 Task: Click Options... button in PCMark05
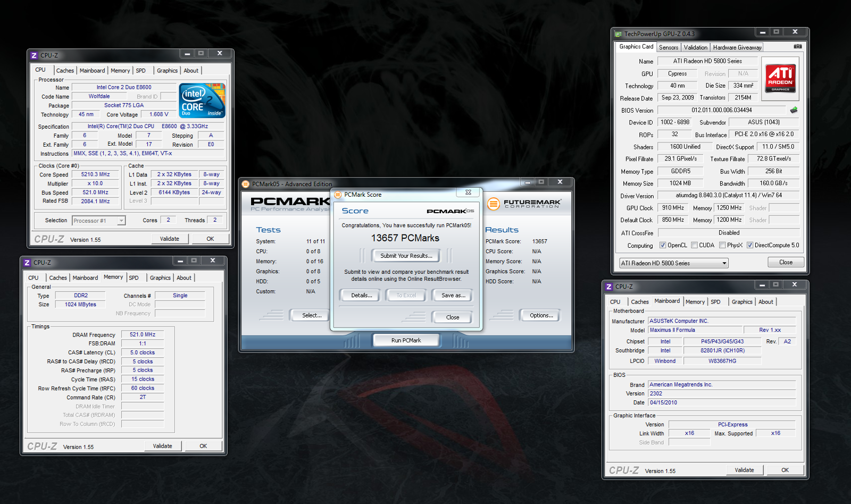click(x=541, y=315)
